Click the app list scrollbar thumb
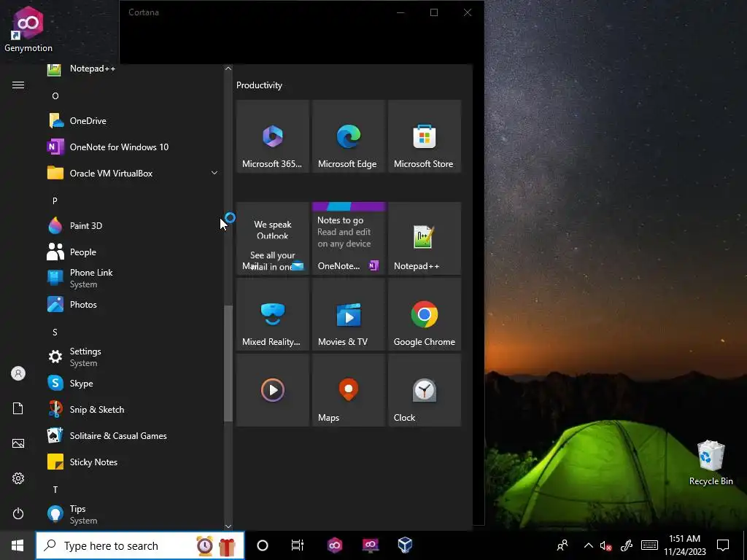This screenshot has width=747, height=560. [228, 364]
